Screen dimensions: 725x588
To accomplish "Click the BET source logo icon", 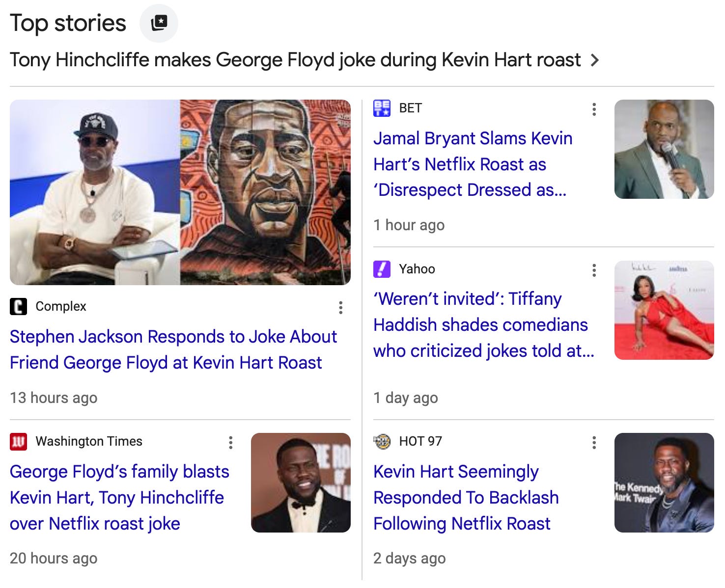I will tap(382, 108).
